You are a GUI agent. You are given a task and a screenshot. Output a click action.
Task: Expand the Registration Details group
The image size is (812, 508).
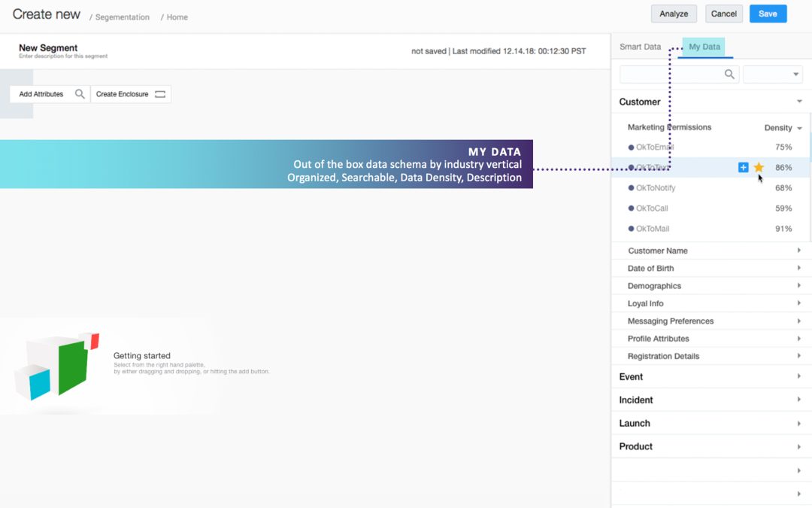710,356
